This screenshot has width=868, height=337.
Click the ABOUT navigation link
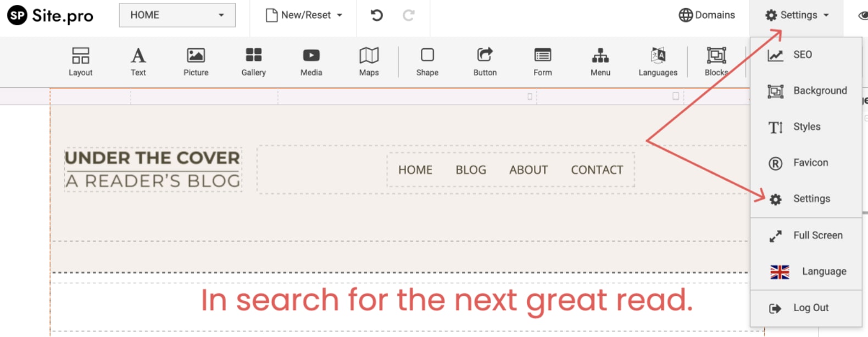528,170
